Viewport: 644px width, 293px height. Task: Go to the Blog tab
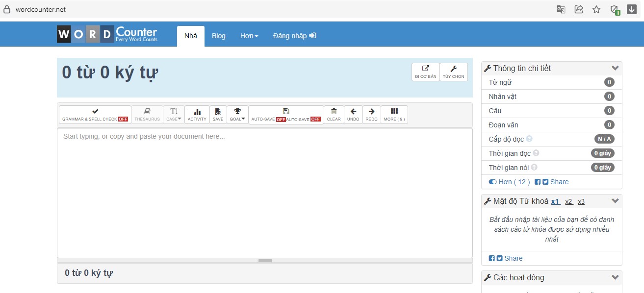(x=219, y=36)
